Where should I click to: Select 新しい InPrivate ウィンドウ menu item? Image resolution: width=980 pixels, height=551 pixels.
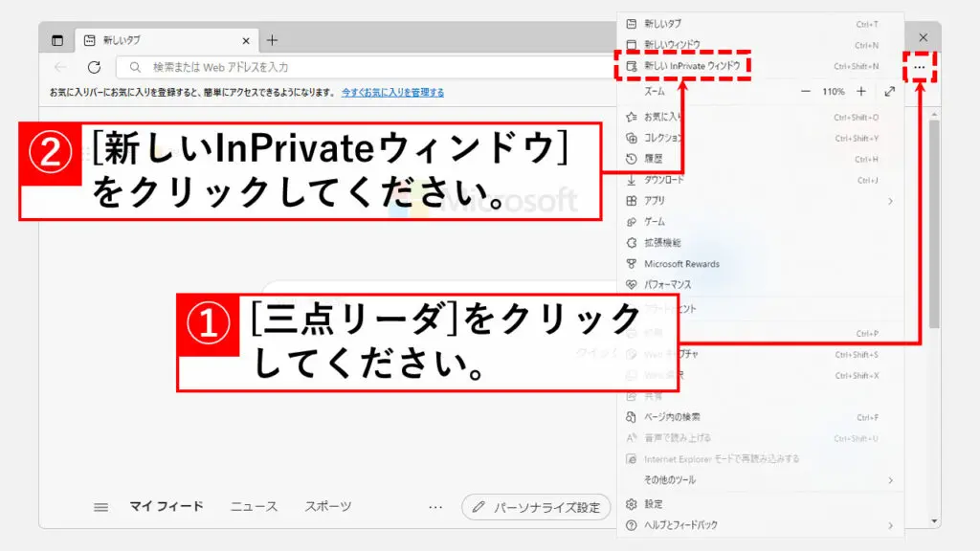click(x=691, y=66)
